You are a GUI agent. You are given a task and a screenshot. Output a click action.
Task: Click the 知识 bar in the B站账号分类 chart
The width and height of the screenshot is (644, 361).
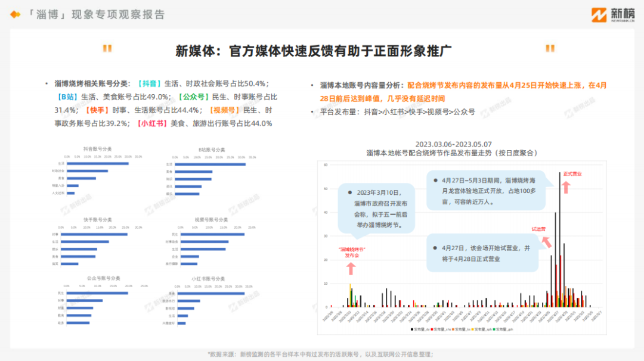(x=193, y=179)
